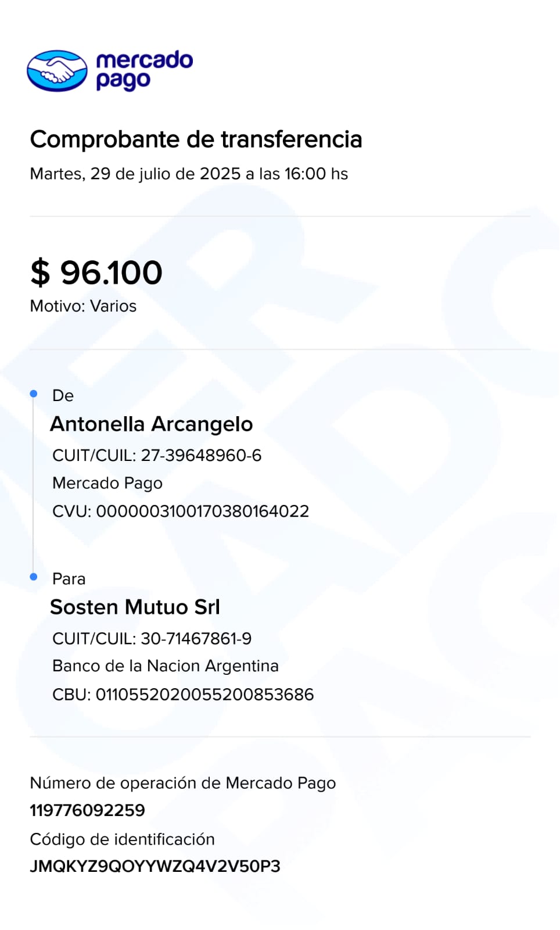Click the sender CUIT/CUIL number

(x=201, y=455)
